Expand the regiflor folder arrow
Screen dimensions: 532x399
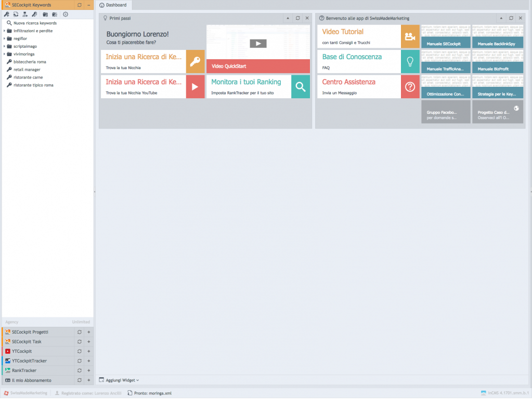pyautogui.click(x=4, y=38)
